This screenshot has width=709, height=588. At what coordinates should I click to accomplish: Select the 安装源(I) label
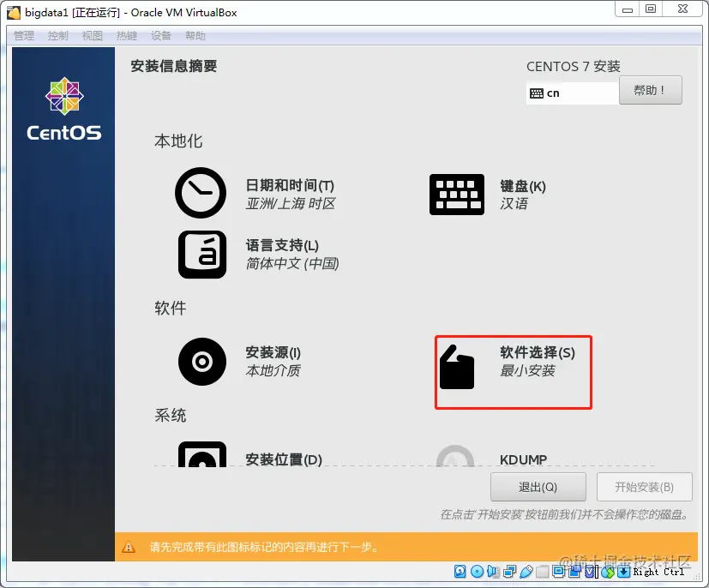coord(273,352)
